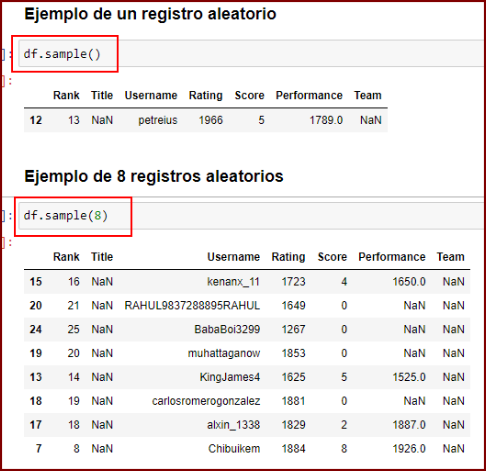Viewport: 486px width, 471px height.
Task: Select heading 'Ejemplo de 8 registros aleatorios'
Action: 154,176
